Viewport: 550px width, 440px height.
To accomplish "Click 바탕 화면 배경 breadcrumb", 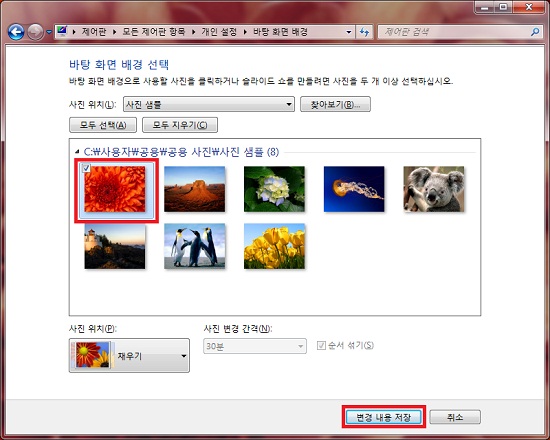I will coord(280,32).
